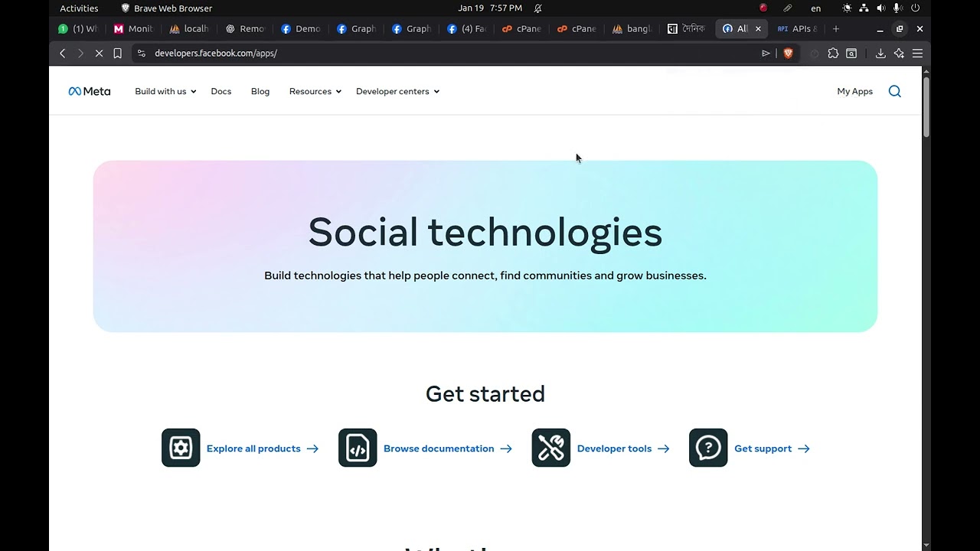Expand the Developer centers dropdown

pos(398,91)
